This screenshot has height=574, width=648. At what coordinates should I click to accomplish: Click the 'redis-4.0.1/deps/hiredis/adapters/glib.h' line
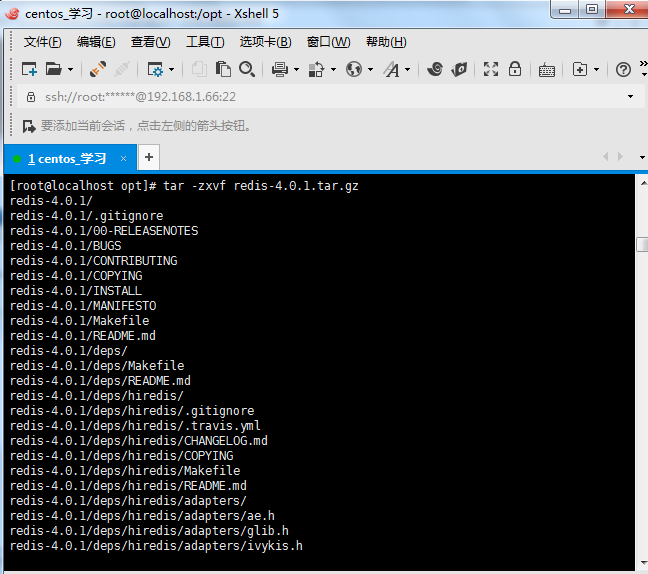[149, 531]
